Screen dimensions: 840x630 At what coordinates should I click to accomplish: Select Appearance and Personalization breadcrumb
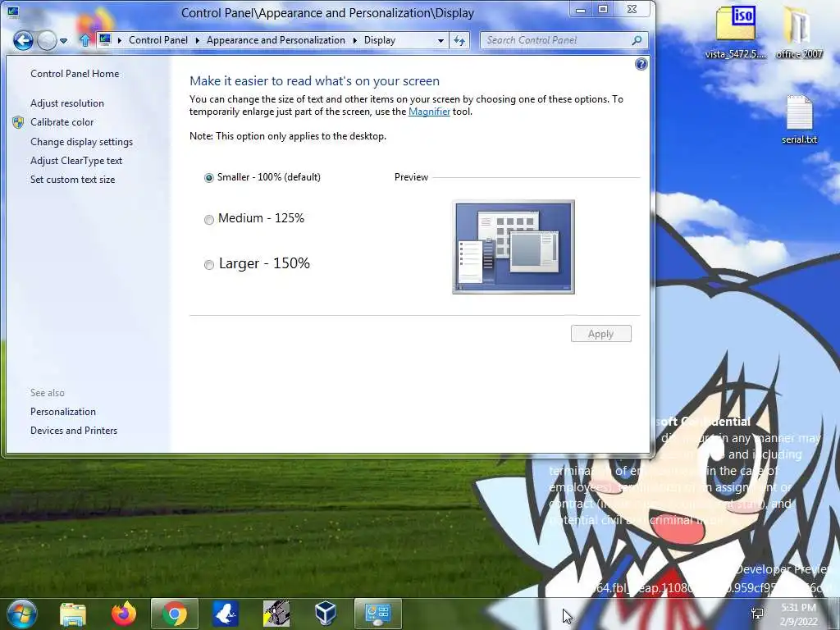(x=276, y=40)
